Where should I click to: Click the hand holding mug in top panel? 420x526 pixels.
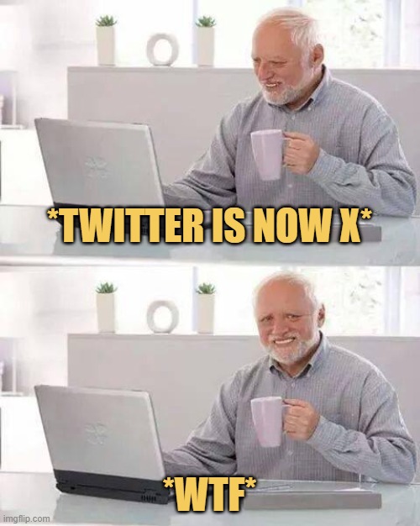300,153
